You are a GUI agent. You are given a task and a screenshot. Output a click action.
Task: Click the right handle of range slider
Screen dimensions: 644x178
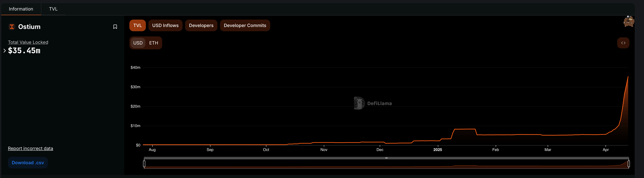(x=628, y=164)
